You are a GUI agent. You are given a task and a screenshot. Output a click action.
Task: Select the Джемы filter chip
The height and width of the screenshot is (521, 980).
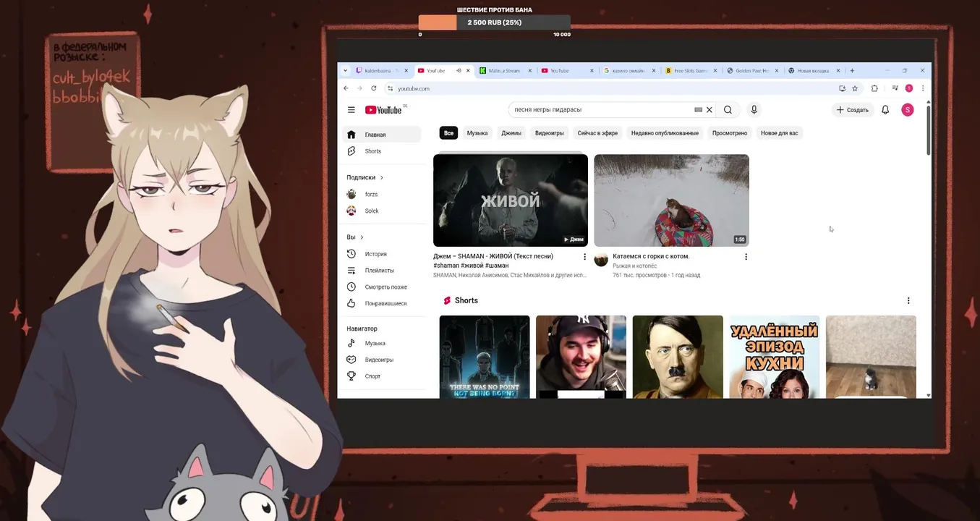(511, 133)
